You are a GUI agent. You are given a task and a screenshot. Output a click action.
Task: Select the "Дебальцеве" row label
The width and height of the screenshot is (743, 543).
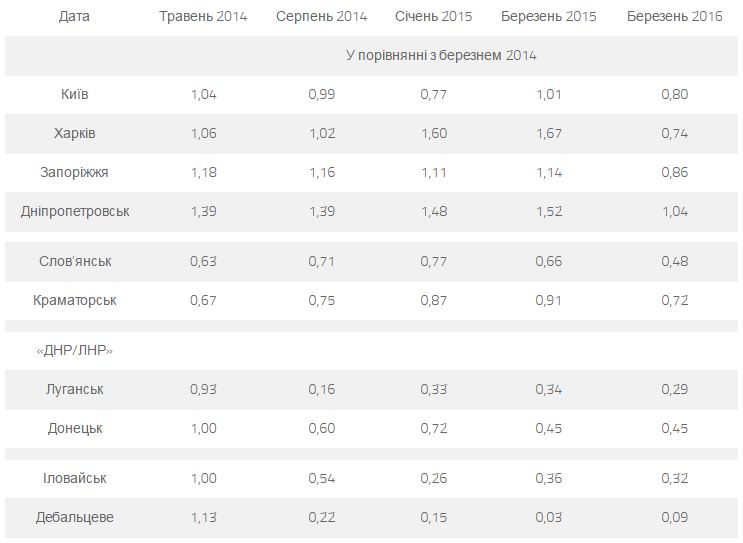coord(74,517)
